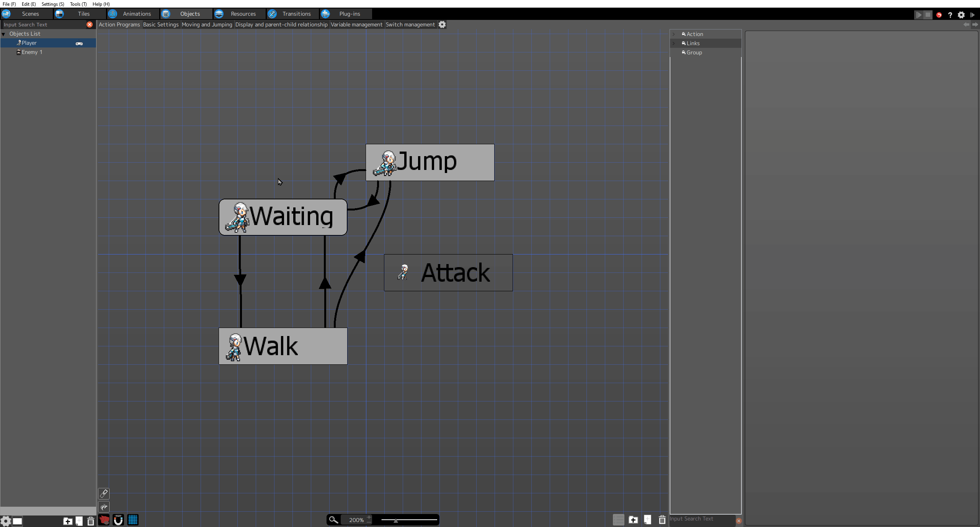Open Moving and Jumping settings
Viewport: 980px width, 527px height.
[207, 24]
